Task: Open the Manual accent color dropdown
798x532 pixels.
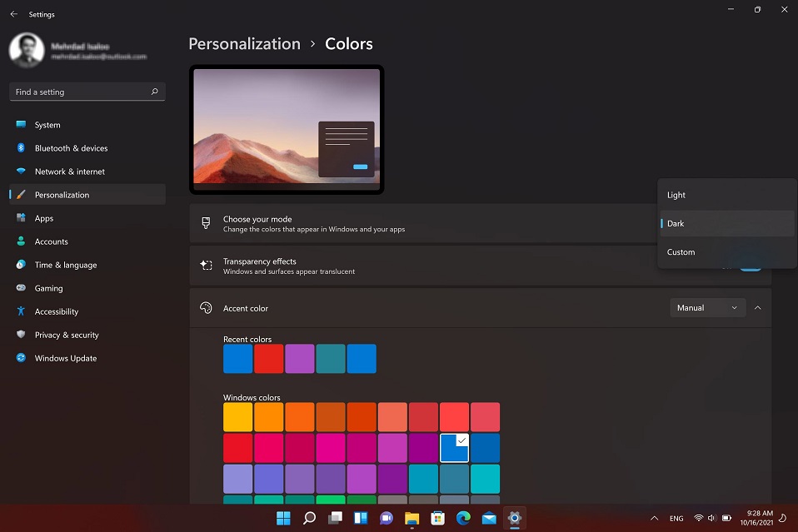Action: coord(706,308)
